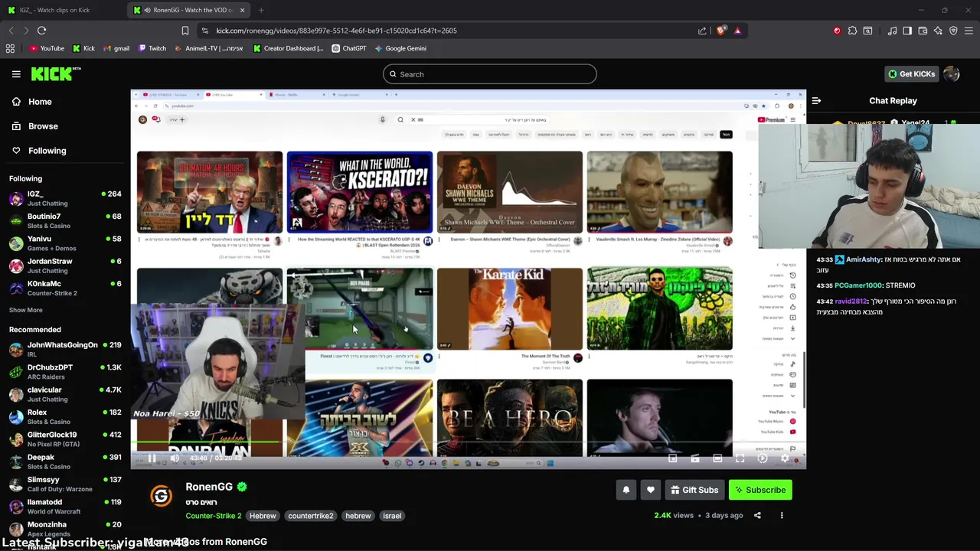
Task: Select the countertrike2 tag
Action: (311, 516)
